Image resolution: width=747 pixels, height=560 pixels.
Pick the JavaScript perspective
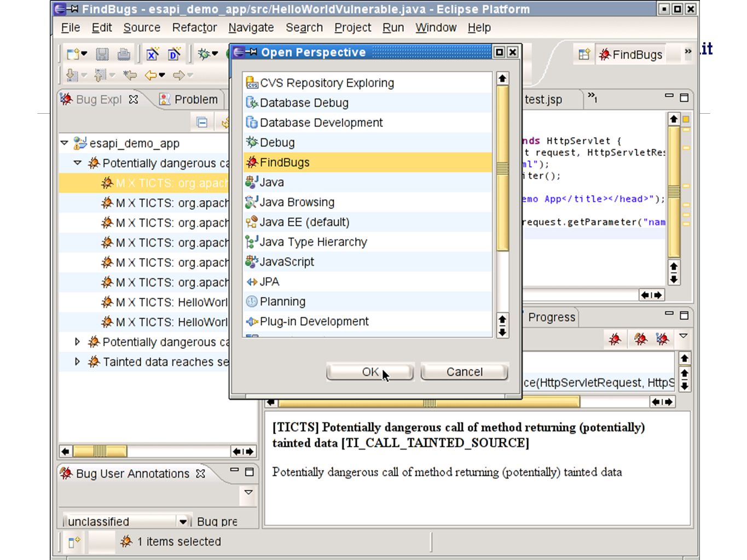367,262
